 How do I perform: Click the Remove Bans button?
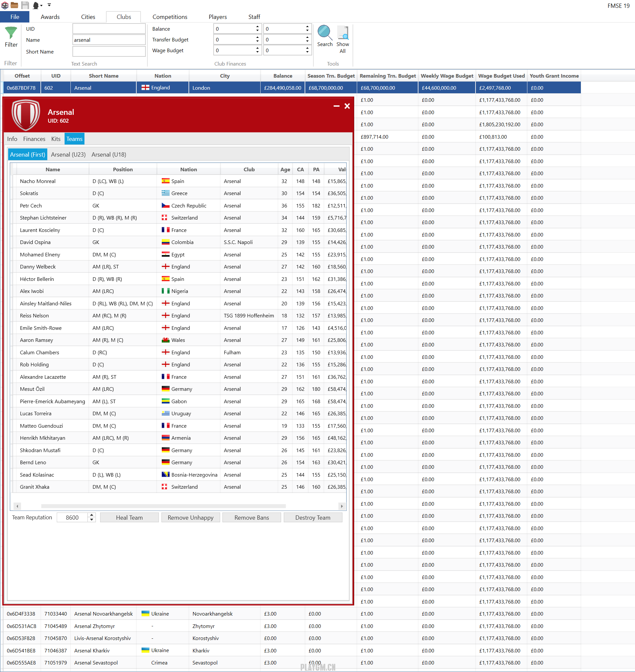pos(251,517)
